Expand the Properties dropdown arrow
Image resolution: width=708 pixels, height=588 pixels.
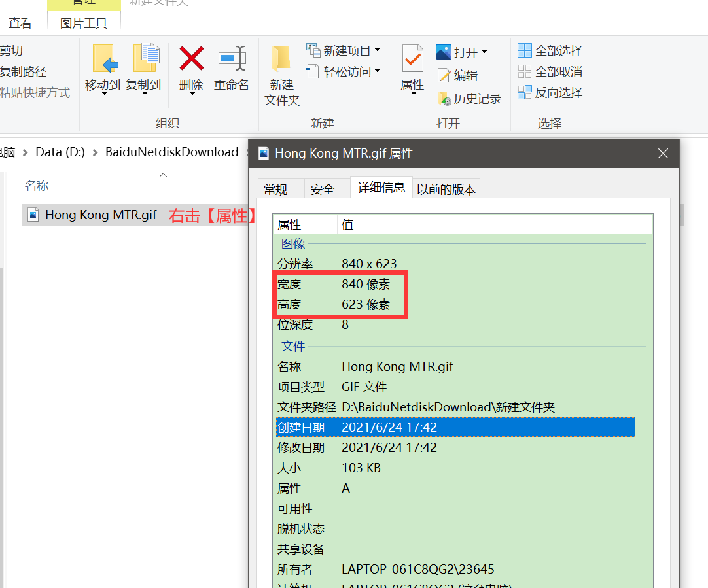[414, 94]
